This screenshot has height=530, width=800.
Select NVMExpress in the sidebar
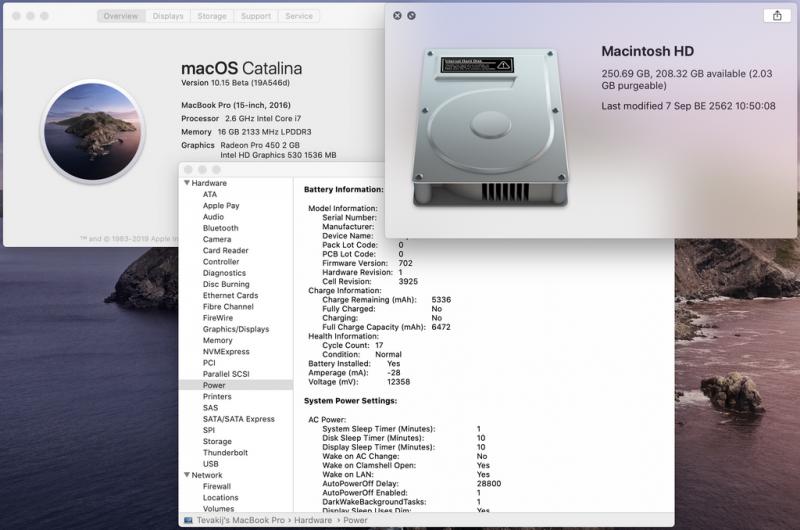[226, 351]
